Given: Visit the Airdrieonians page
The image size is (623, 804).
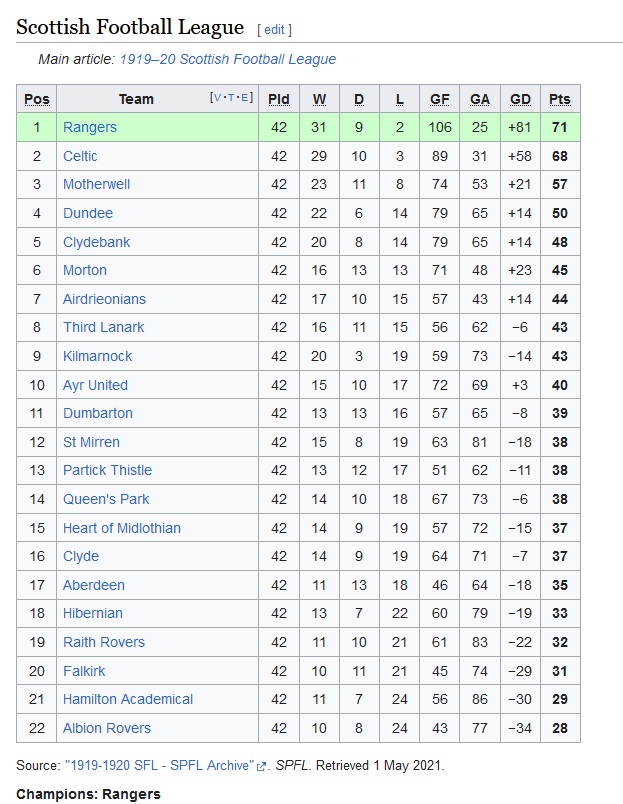Looking at the screenshot, I should pyautogui.click(x=104, y=299).
